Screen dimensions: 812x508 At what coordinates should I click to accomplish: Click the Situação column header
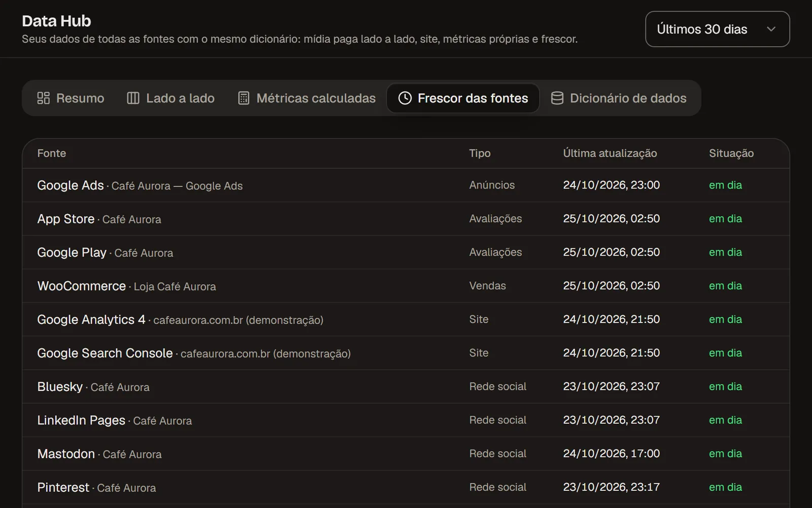tap(731, 153)
